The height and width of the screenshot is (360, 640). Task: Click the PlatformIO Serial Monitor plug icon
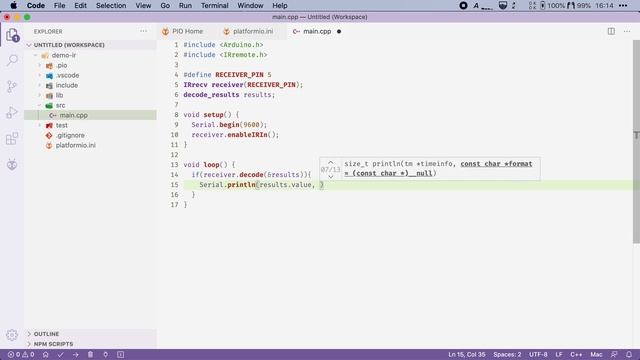click(x=105, y=355)
